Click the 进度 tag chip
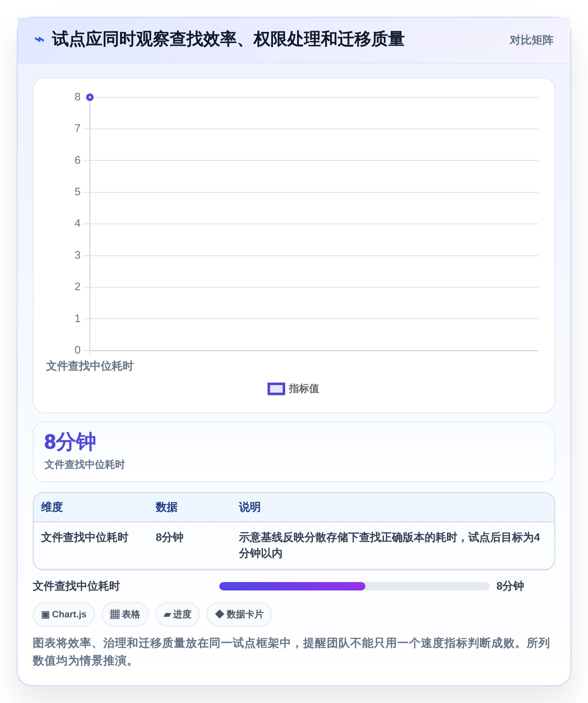The image size is (588, 703). click(178, 614)
